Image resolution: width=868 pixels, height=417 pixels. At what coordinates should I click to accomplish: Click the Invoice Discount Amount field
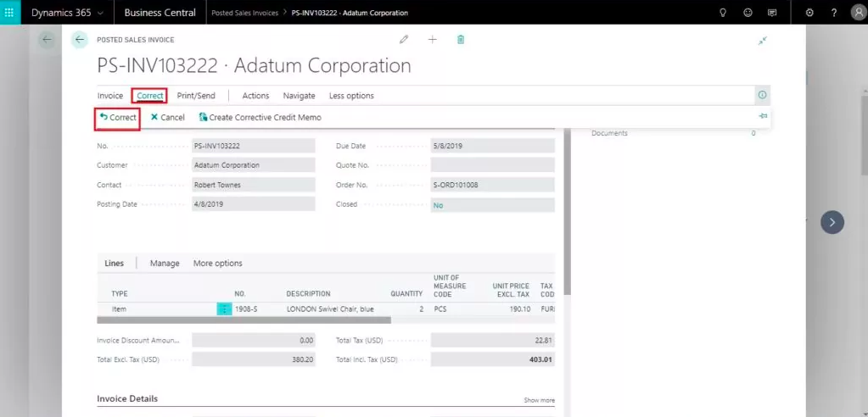[x=254, y=341]
